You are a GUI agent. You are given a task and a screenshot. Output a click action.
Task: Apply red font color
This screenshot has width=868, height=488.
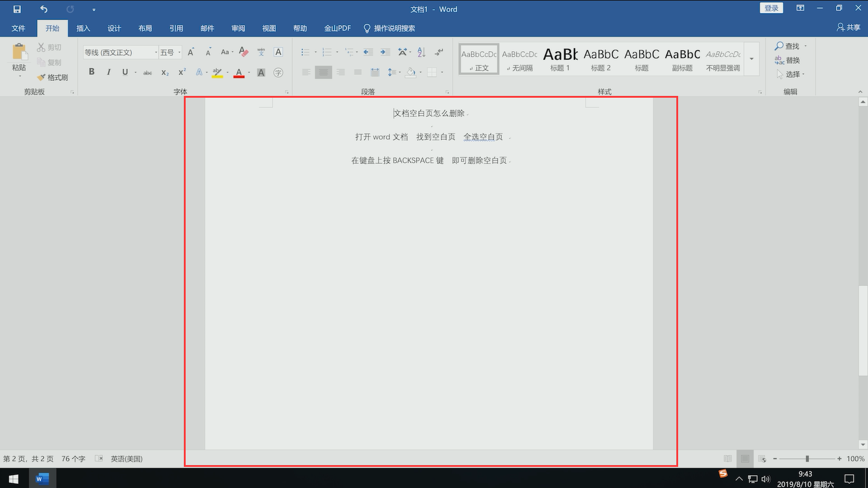point(239,72)
